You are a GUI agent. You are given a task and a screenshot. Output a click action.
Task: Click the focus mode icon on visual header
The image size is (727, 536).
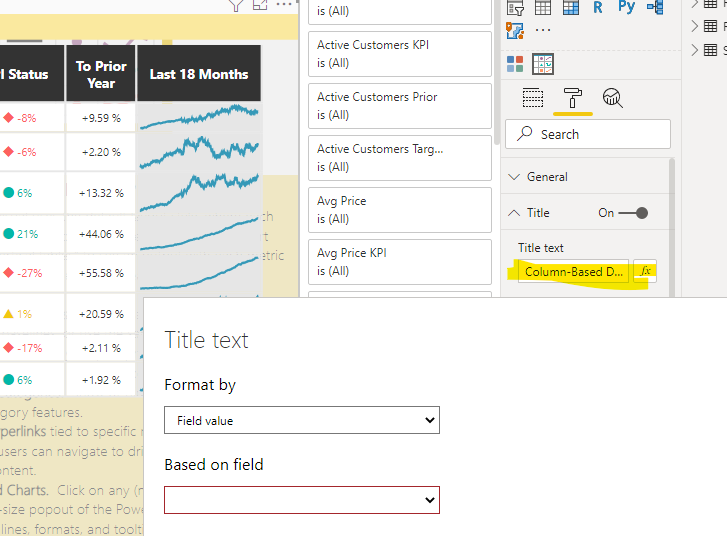[x=260, y=5]
